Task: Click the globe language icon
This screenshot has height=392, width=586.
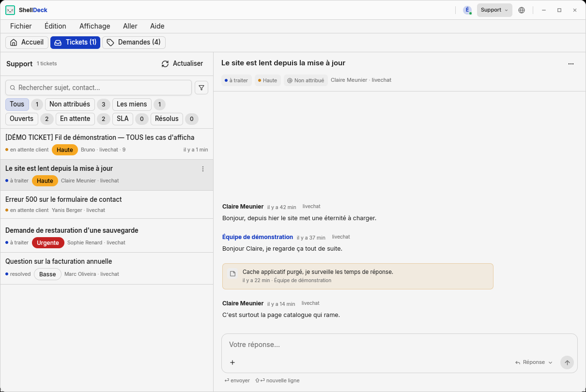Action: 522,10
